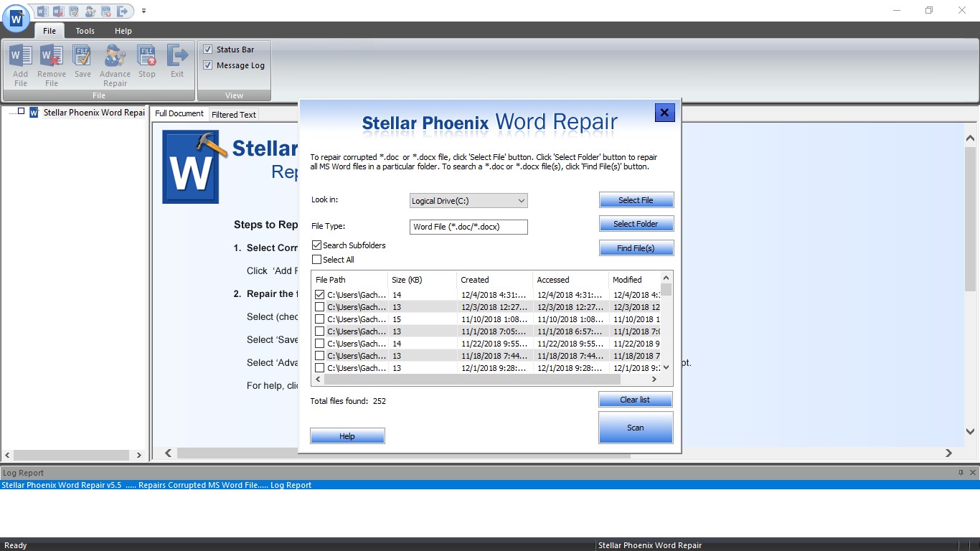Click tree panel scroll right arrow
Screen dimensions: 980x551
pos(139,455)
